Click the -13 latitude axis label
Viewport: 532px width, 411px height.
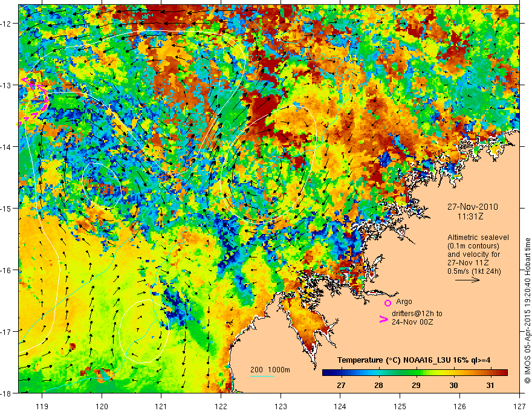(6, 85)
